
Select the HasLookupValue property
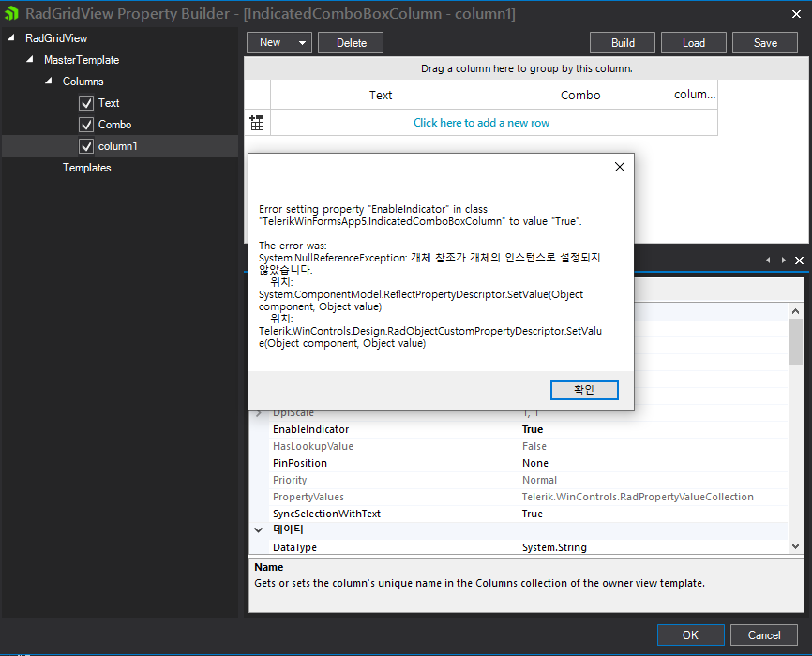coord(313,446)
